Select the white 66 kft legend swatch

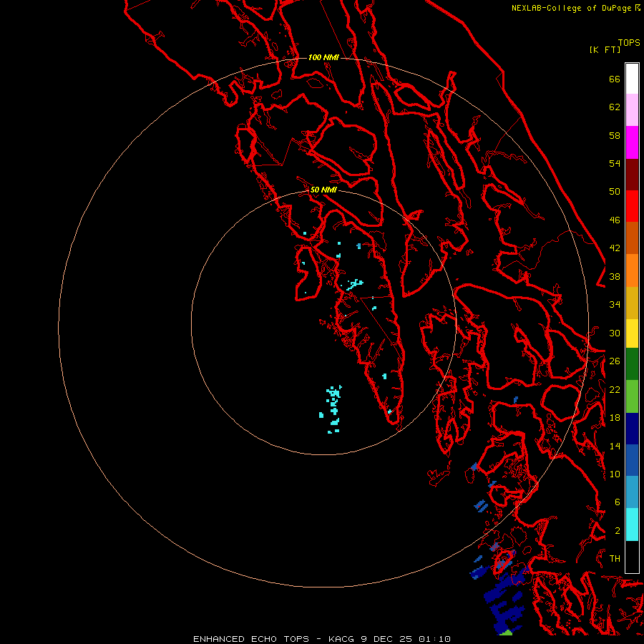pyautogui.click(x=632, y=79)
